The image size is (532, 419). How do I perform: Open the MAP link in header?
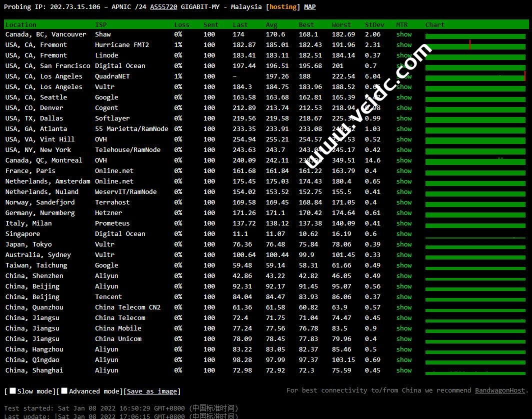click(310, 7)
